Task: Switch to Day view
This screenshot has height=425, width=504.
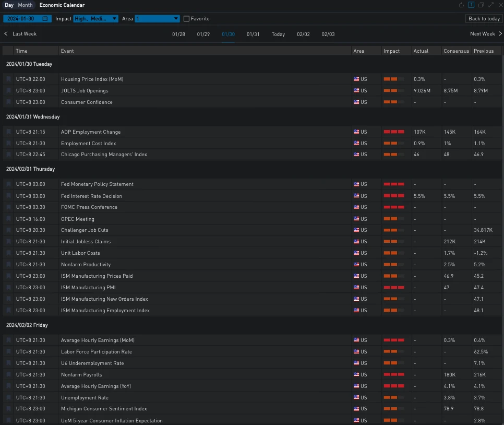Action: pyautogui.click(x=9, y=5)
